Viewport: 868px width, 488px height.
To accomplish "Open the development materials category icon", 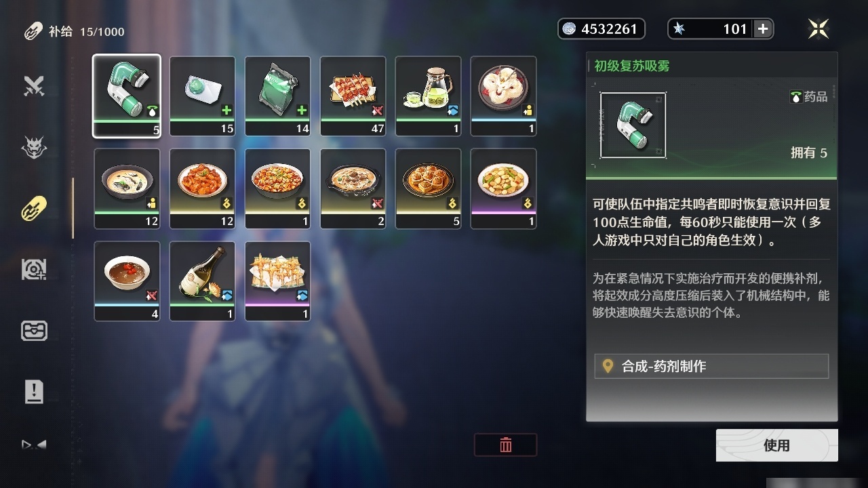I will [34, 269].
